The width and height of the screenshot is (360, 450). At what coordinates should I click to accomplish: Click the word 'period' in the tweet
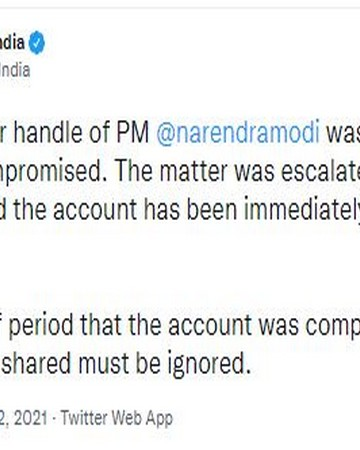click(x=41, y=326)
